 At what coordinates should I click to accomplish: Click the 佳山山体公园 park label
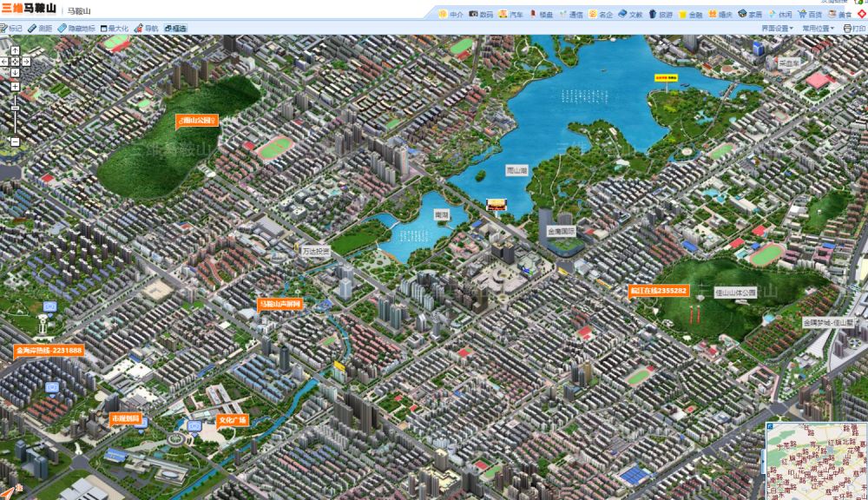click(735, 293)
